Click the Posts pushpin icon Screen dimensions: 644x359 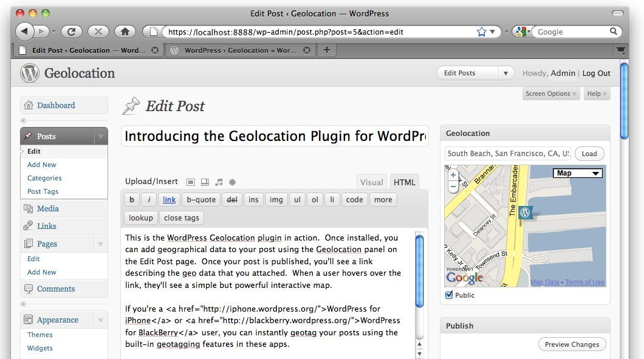(29, 136)
